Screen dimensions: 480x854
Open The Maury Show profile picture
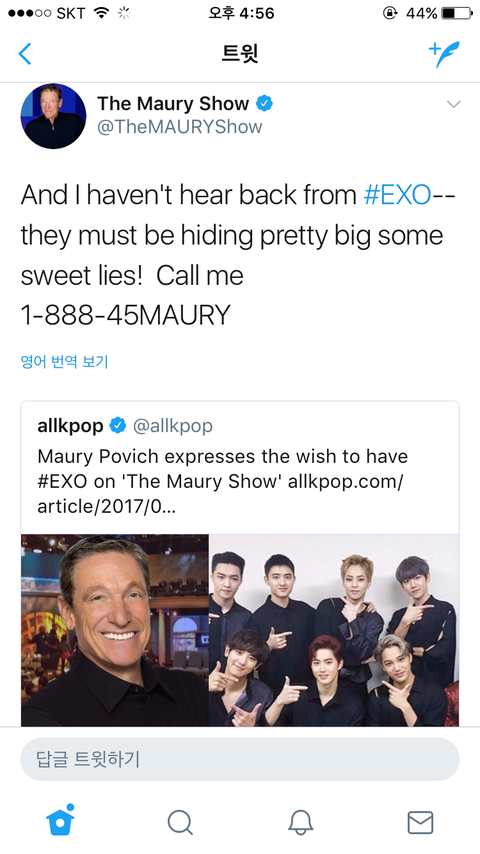pyautogui.click(x=53, y=116)
